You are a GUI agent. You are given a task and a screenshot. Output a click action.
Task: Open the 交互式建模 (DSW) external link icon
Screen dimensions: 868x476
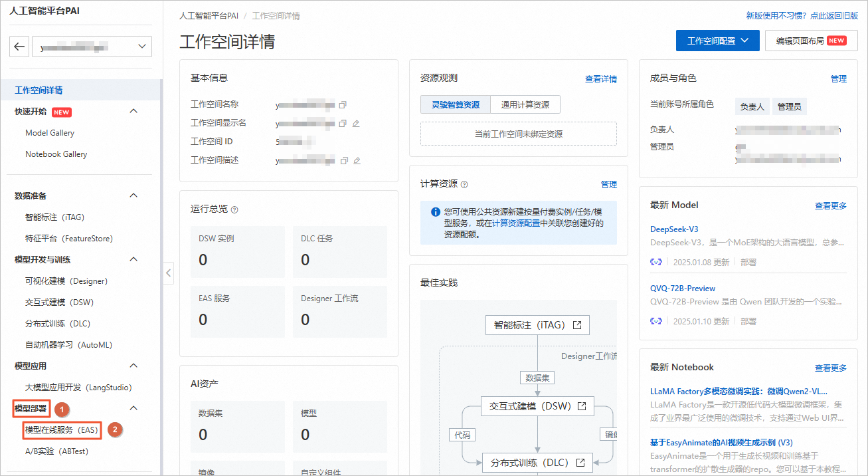click(x=582, y=406)
